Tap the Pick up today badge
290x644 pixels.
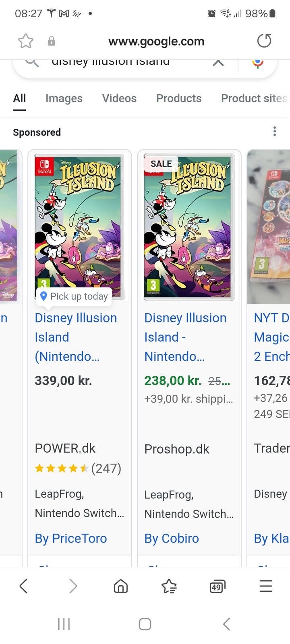(74, 297)
